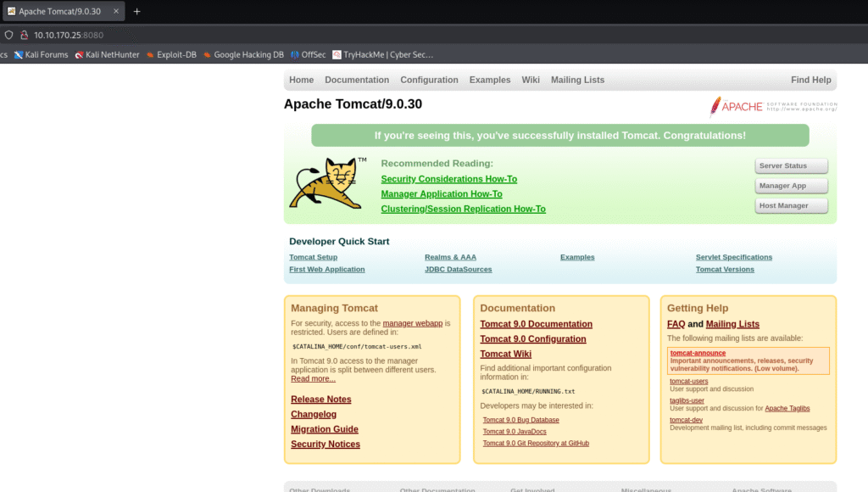Click the new tab plus icon

(137, 11)
